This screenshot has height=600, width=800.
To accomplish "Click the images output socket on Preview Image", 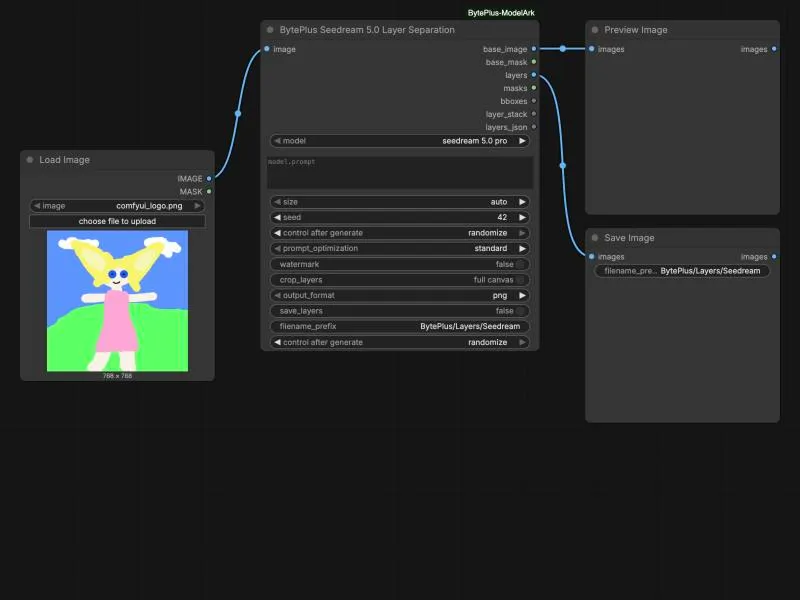I will click(774, 49).
